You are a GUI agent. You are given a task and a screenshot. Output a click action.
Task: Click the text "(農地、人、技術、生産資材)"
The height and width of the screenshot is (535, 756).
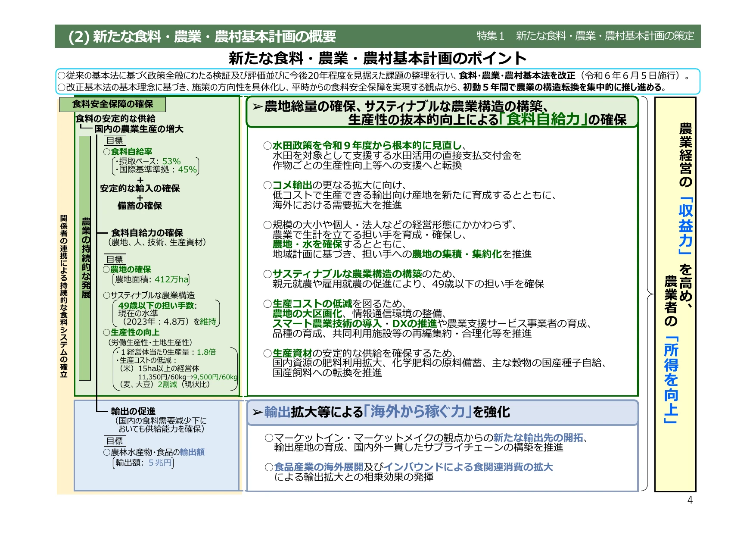(x=157, y=242)
